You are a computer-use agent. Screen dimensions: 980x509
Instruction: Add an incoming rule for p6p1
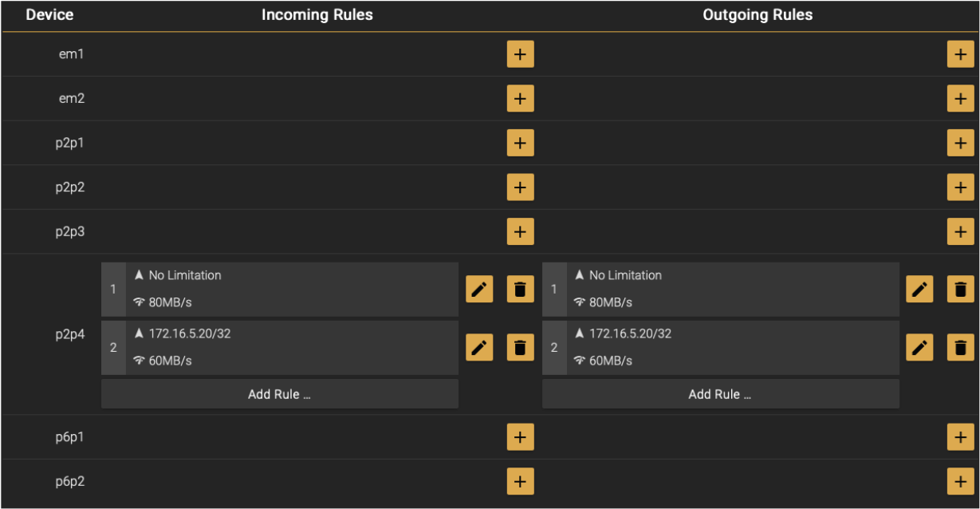point(520,437)
